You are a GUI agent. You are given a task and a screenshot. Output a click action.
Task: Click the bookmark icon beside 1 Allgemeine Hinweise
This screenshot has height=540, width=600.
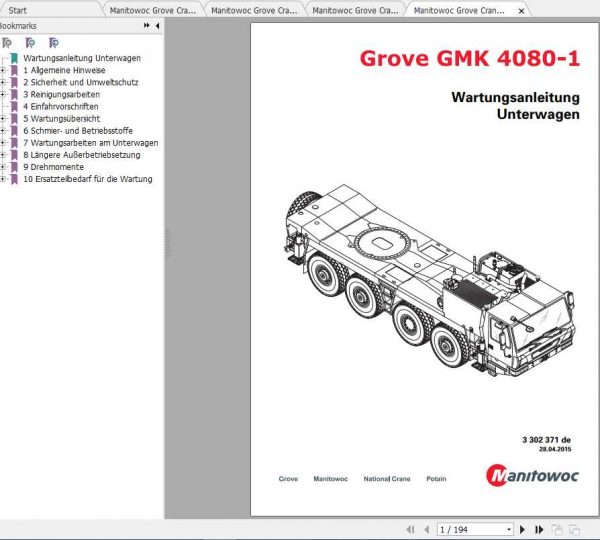(14, 70)
